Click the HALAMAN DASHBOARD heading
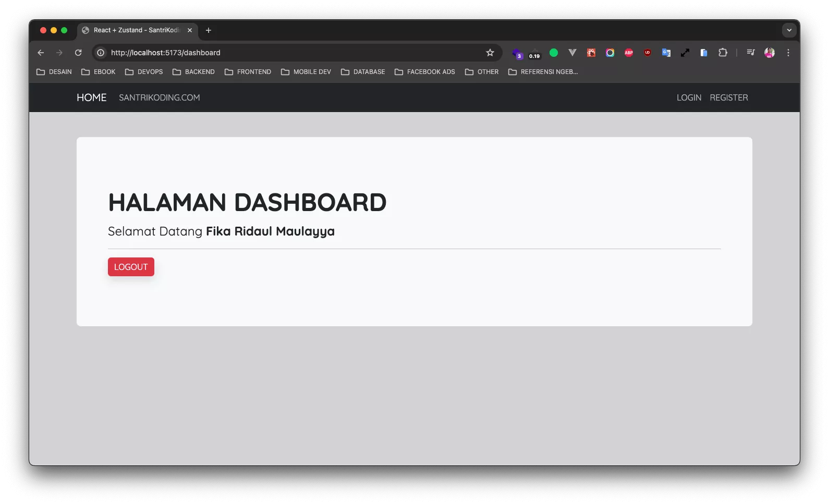The height and width of the screenshot is (504, 829). click(x=247, y=202)
